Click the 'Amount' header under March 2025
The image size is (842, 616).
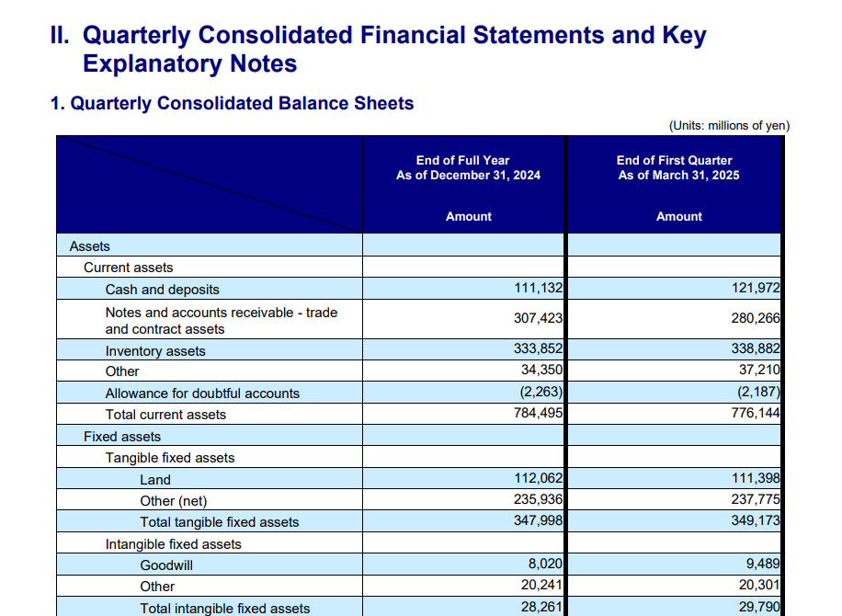pos(678,216)
